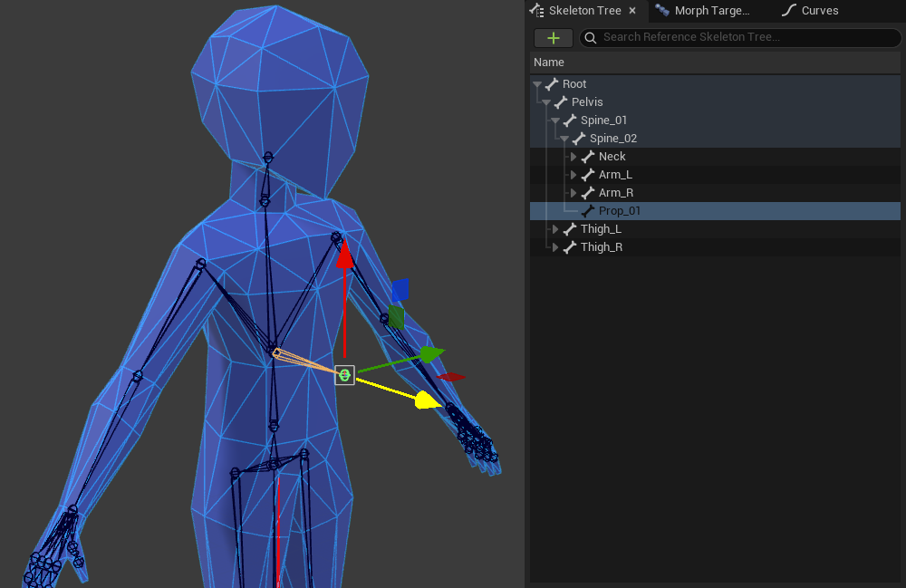Click the Name column header
Image resolution: width=906 pixels, height=588 pixels.
click(549, 63)
